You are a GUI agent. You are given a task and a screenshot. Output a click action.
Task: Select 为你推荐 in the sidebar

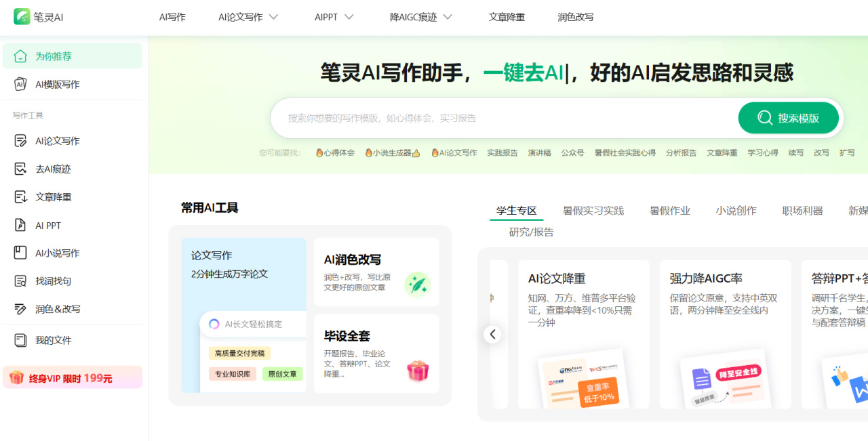tap(73, 56)
